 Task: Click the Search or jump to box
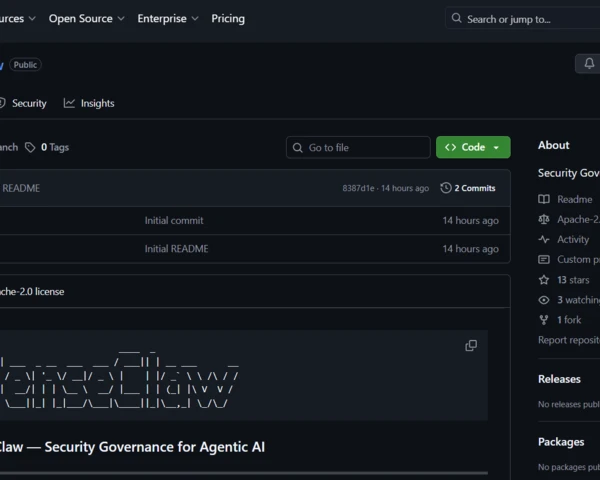(x=520, y=18)
